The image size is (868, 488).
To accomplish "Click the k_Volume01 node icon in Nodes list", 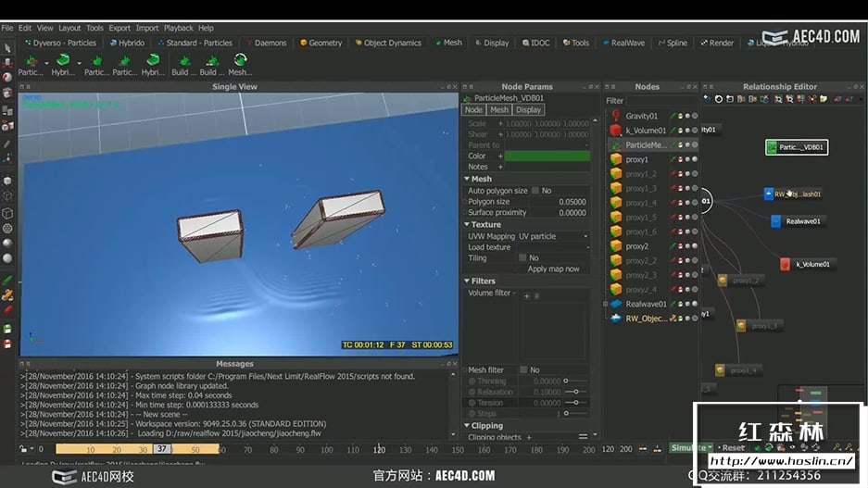I will [x=615, y=131].
